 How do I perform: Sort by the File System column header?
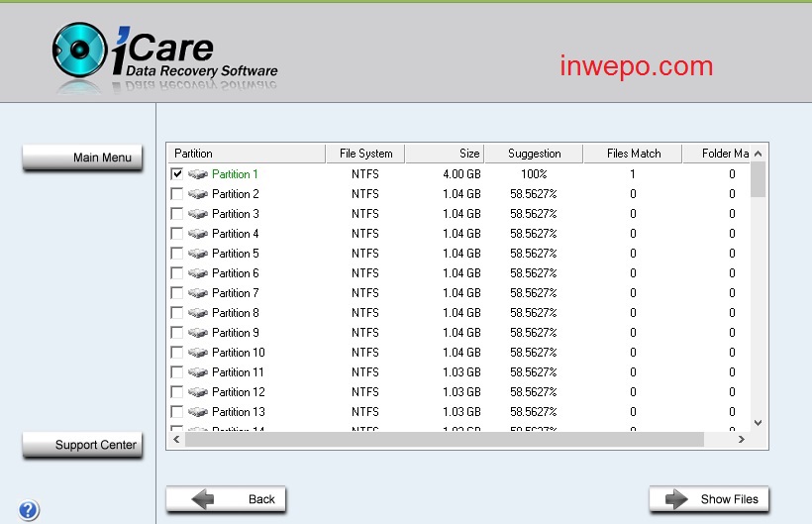(x=365, y=154)
